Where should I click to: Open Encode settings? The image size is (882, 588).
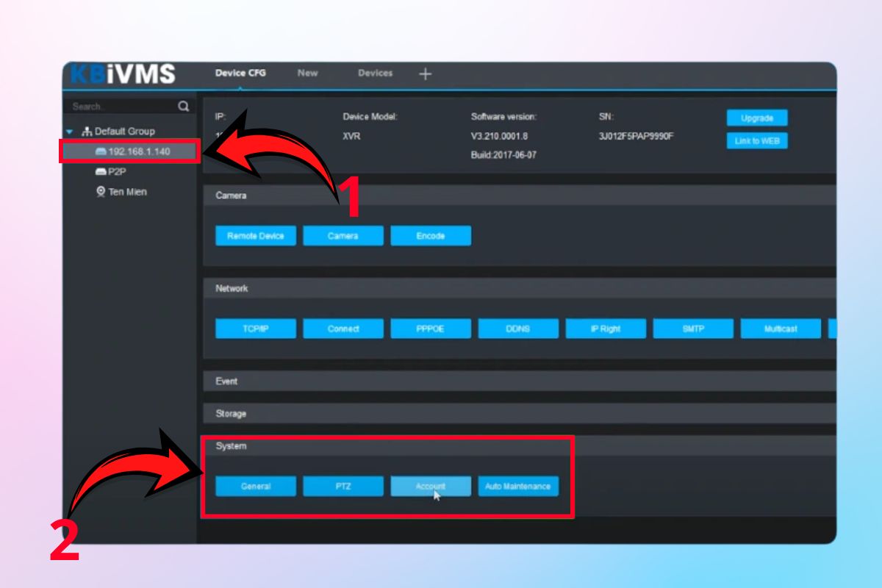coord(431,236)
